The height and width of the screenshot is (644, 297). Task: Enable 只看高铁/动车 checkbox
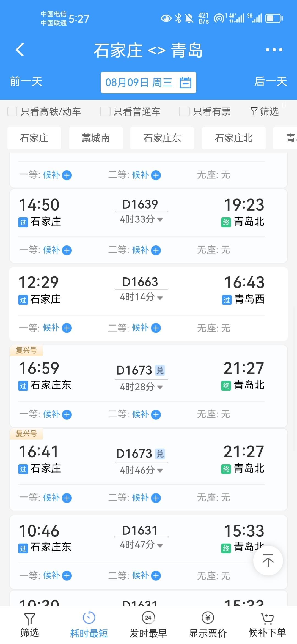pos(12,111)
